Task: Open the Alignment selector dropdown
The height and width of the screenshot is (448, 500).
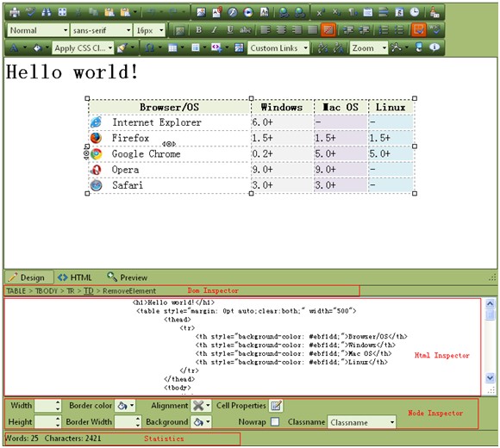Action: pos(201,406)
